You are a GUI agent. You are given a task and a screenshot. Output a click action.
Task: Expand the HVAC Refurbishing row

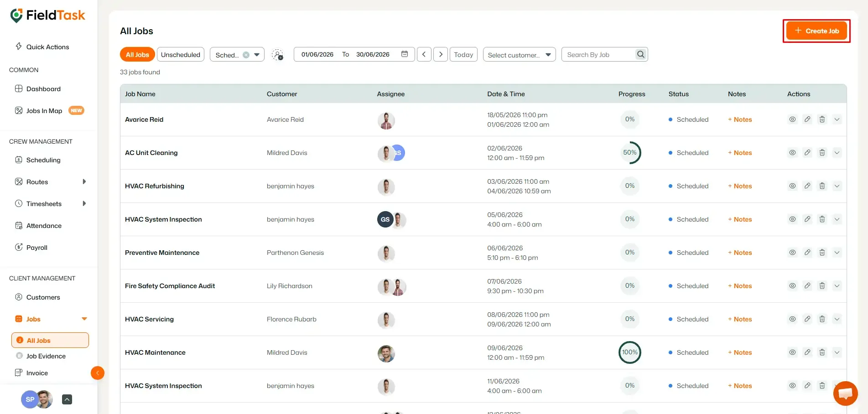tap(837, 186)
